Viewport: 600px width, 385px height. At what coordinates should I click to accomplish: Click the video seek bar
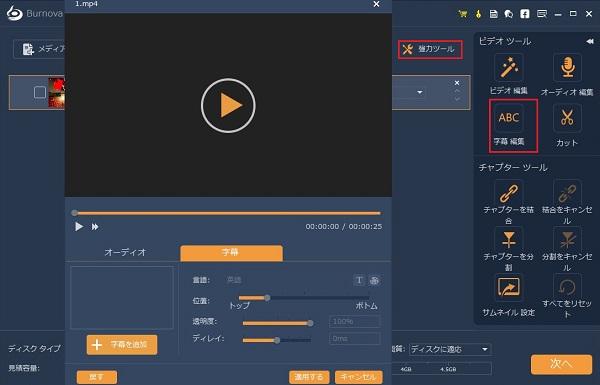point(227,213)
